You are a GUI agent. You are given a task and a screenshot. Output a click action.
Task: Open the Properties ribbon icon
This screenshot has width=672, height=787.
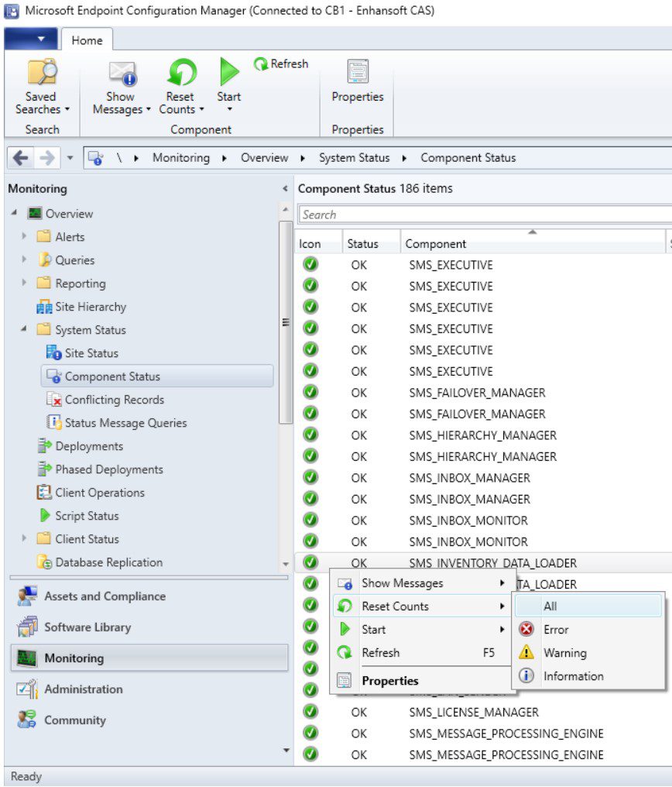357,74
